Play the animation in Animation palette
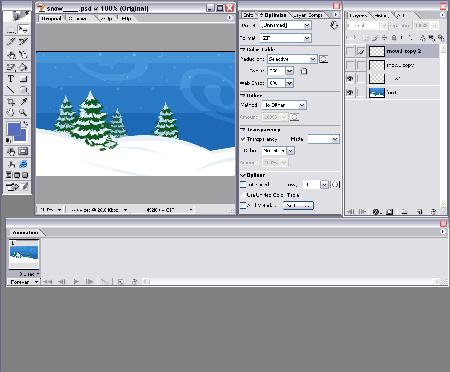The height and width of the screenshot is (372, 450). pyautogui.click(x=76, y=282)
